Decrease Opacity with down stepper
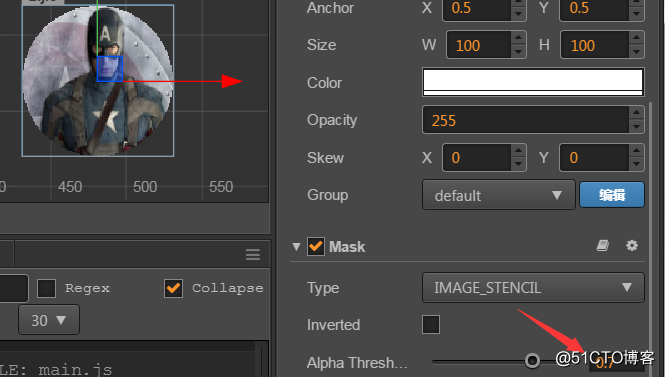Viewport: 665px width, 377px height. [636, 127]
